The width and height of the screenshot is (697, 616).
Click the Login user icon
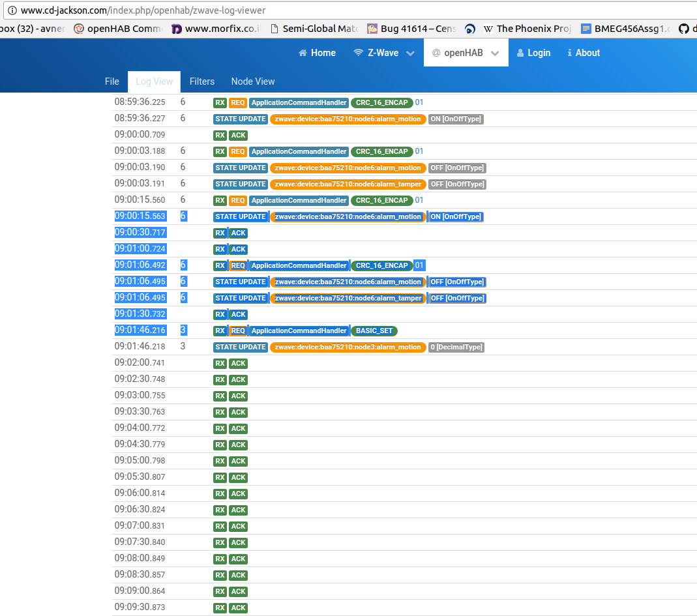tap(521, 53)
